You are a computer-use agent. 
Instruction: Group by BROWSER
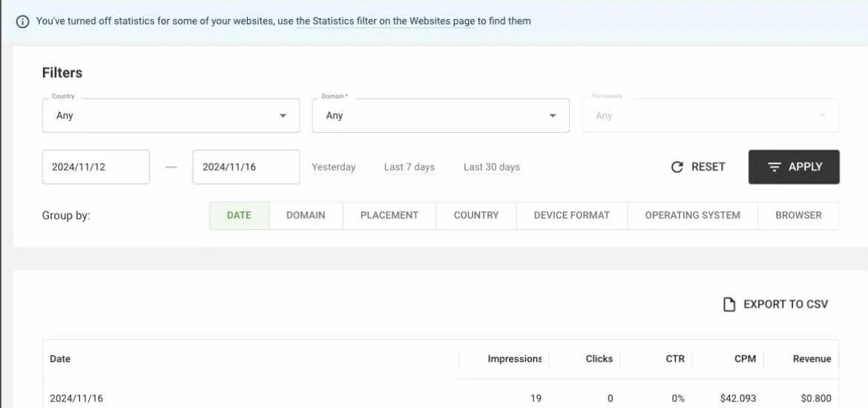(798, 215)
